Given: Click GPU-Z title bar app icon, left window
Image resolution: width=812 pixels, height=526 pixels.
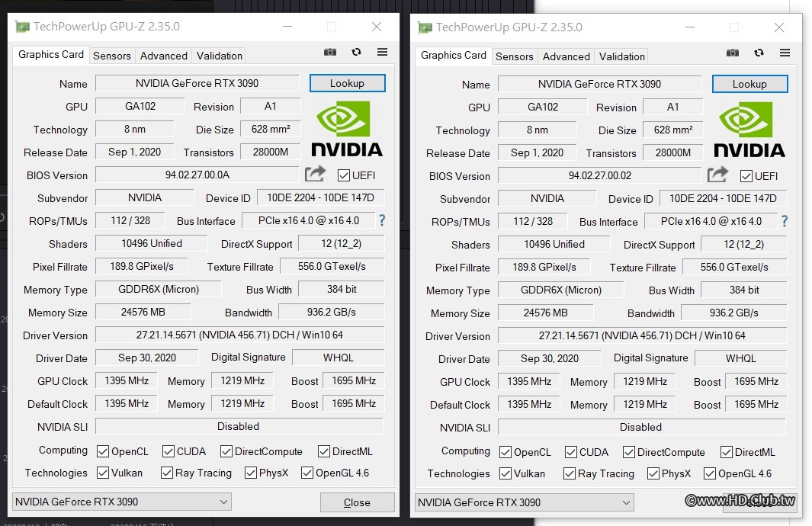Looking at the screenshot, I should [x=22, y=27].
